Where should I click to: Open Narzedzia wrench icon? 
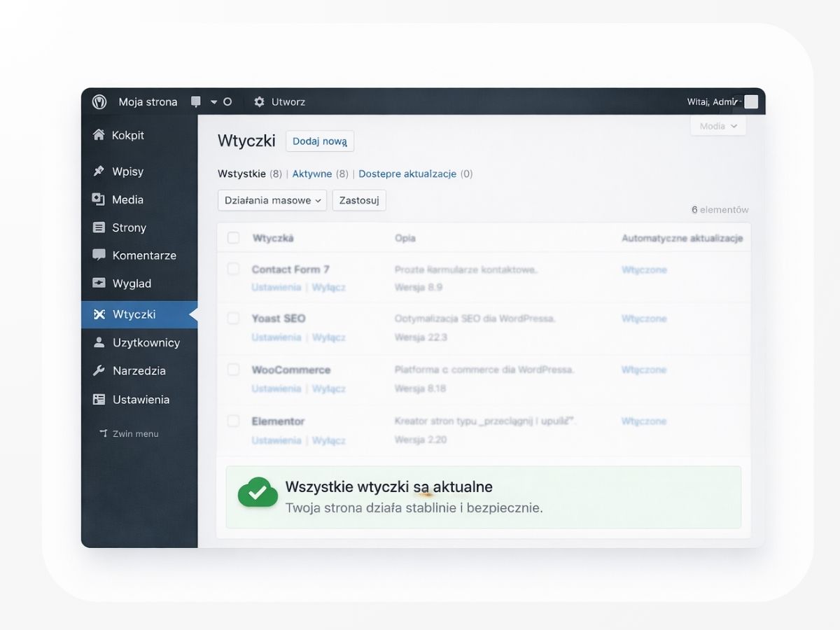[99, 371]
